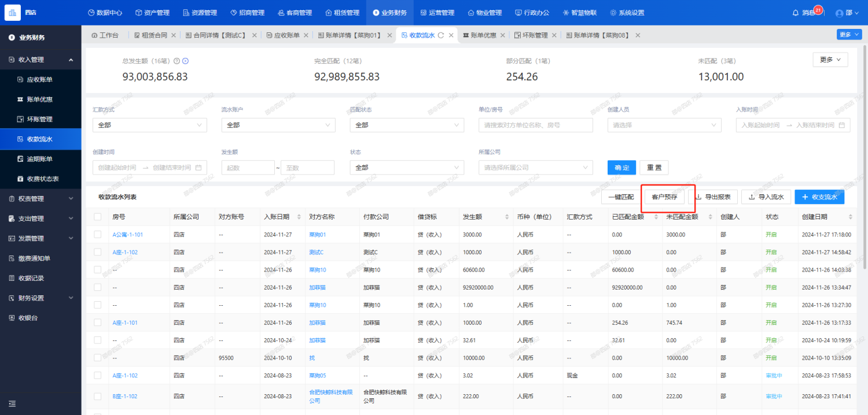Image resolution: width=868 pixels, height=415 pixels.
Task: Click the 确定 filter button
Action: click(622, 168)
